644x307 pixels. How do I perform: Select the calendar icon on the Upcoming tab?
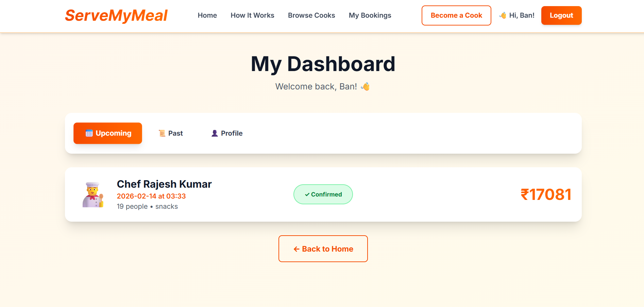[x=89, y=133]
